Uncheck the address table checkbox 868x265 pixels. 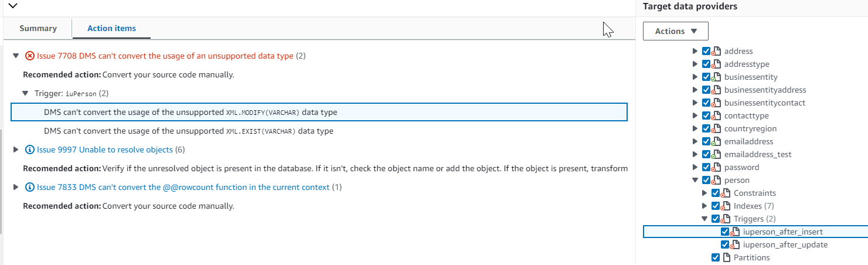point(706,51)
